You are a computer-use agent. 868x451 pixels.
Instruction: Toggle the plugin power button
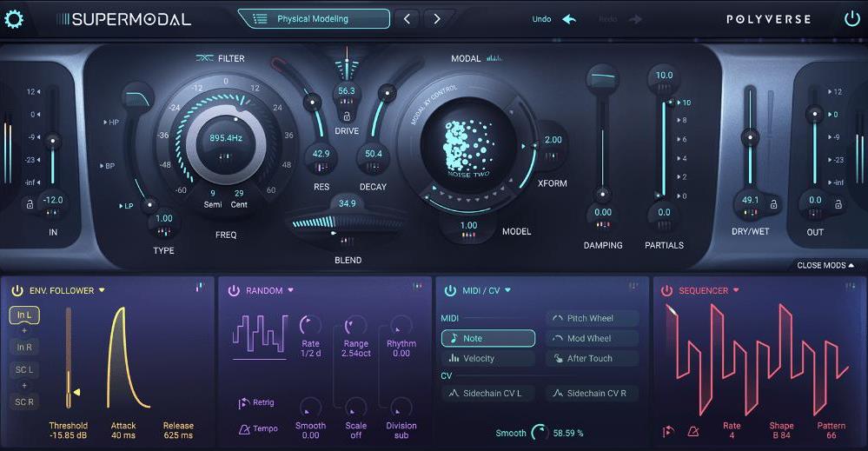[851, 19]
